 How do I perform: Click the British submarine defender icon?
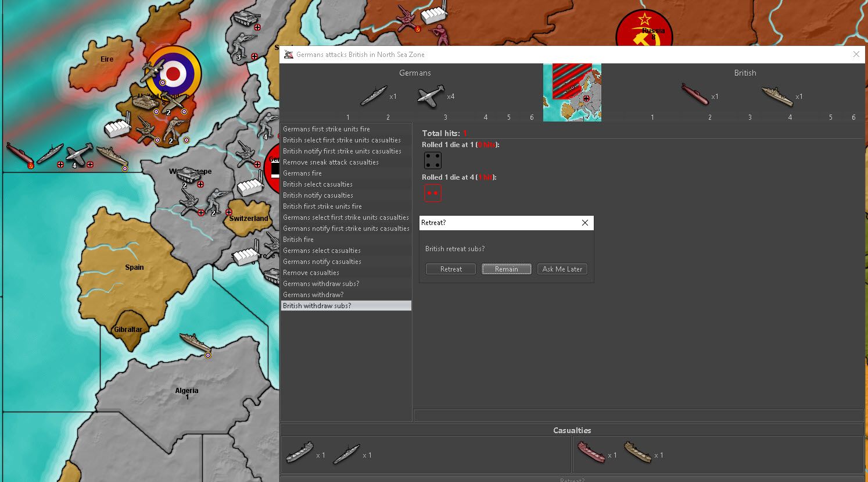(695, 94)
